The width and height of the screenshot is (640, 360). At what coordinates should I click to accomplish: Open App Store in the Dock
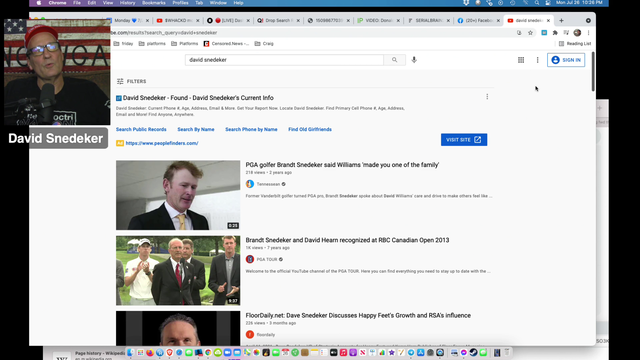(420, 353)
